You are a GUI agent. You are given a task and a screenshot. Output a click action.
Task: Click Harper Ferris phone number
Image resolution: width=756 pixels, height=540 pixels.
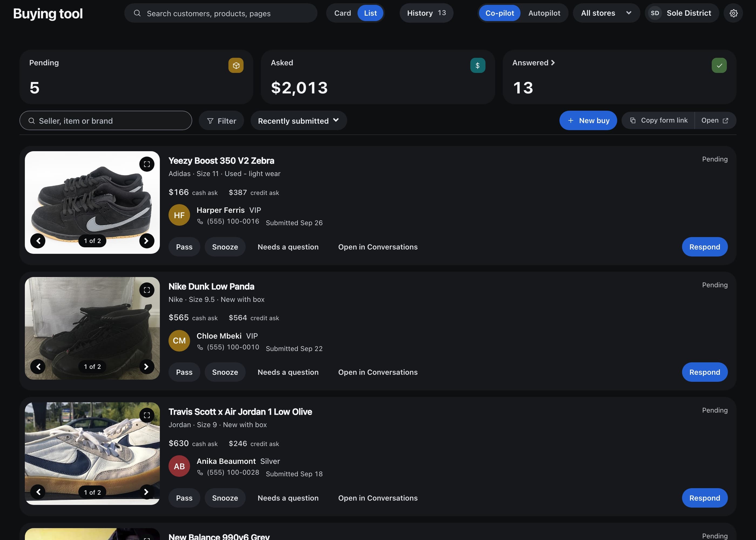(x=233, y=221)
